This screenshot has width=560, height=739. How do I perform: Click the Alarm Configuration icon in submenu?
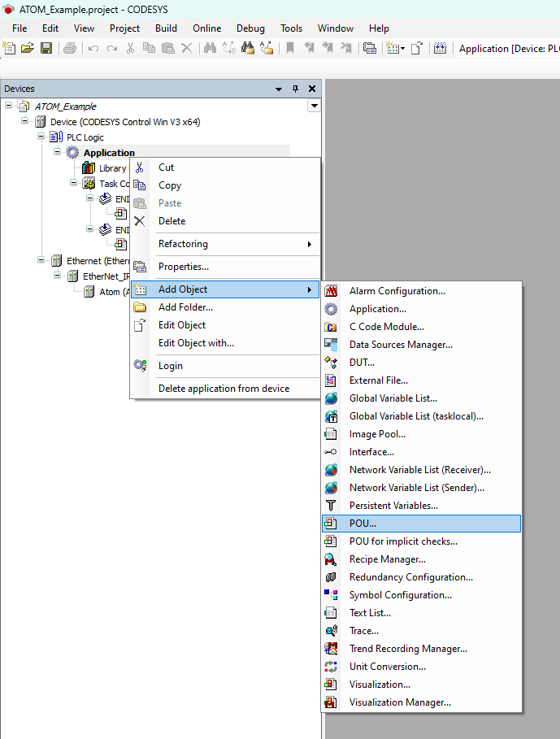(331, 291)
